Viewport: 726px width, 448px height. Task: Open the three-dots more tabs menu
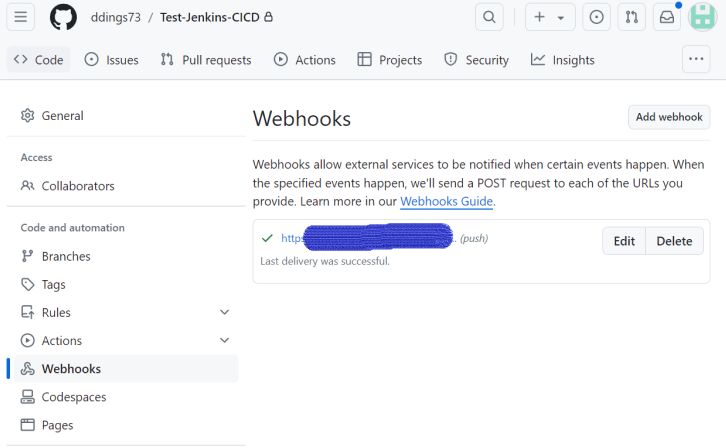point(696,59)
